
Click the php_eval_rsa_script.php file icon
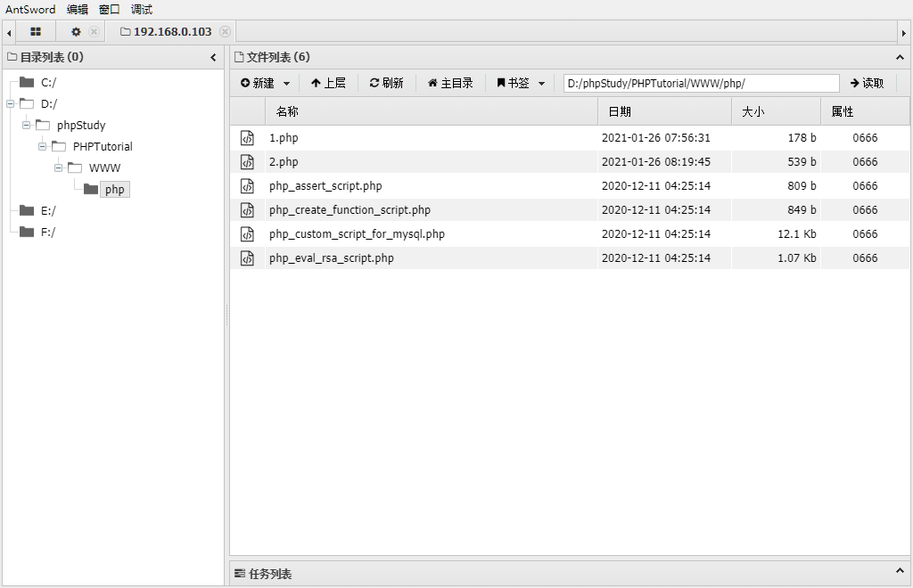coord(248,258)
